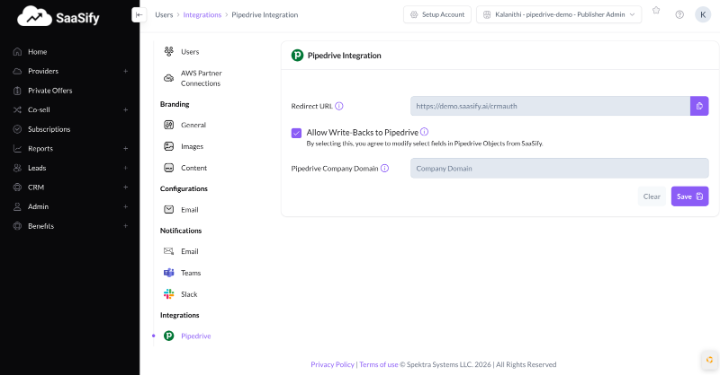Click the Setup Account button
Image resolution: width=720 pixels, height=375 pixels.
[437, 15]
